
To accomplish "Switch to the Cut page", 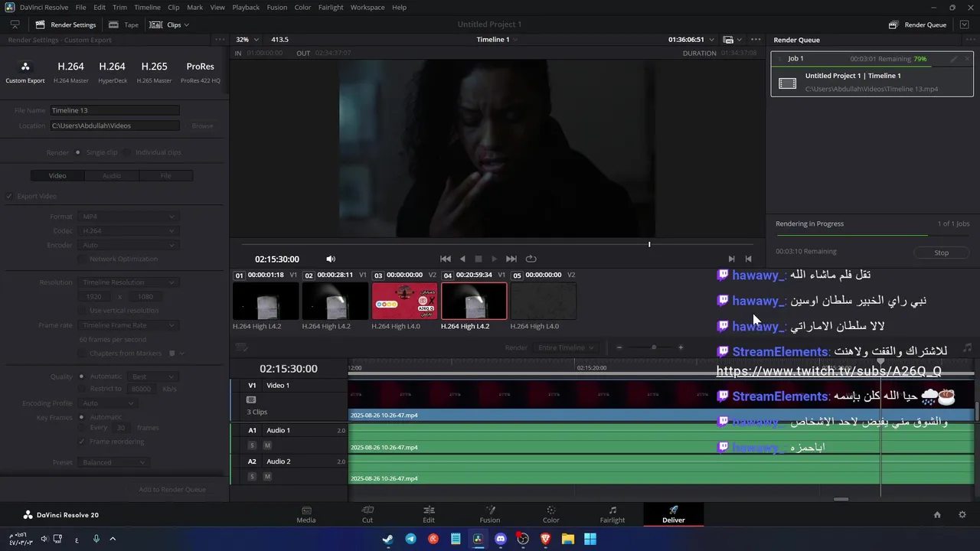I will click(367, 514).
